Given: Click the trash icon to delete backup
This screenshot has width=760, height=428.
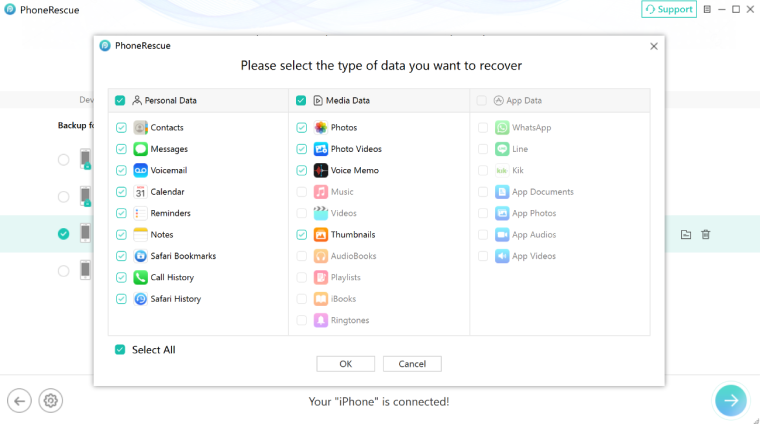Looking at the screenshot, I should click(x=706, y=234).
